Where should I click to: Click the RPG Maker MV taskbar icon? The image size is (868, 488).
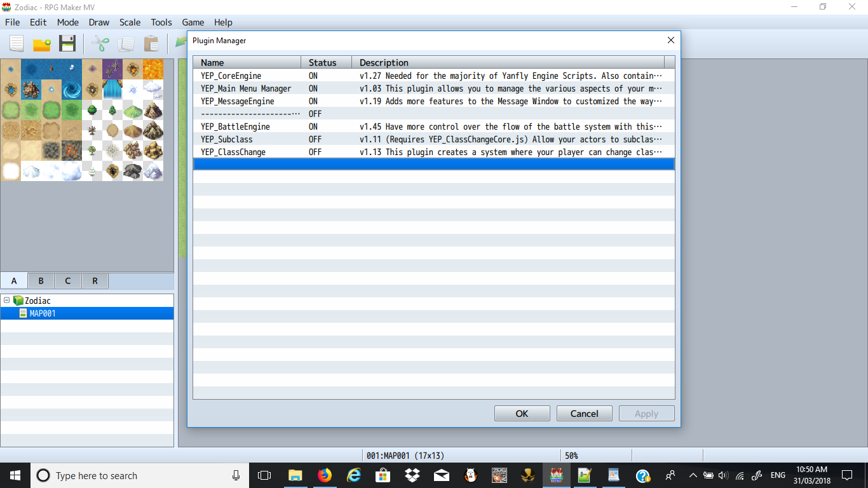pyautogui.click(x=557, y=475)
